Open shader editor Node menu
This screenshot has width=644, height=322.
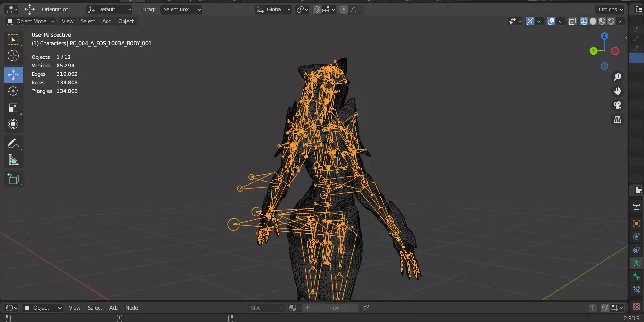point(132,308)
